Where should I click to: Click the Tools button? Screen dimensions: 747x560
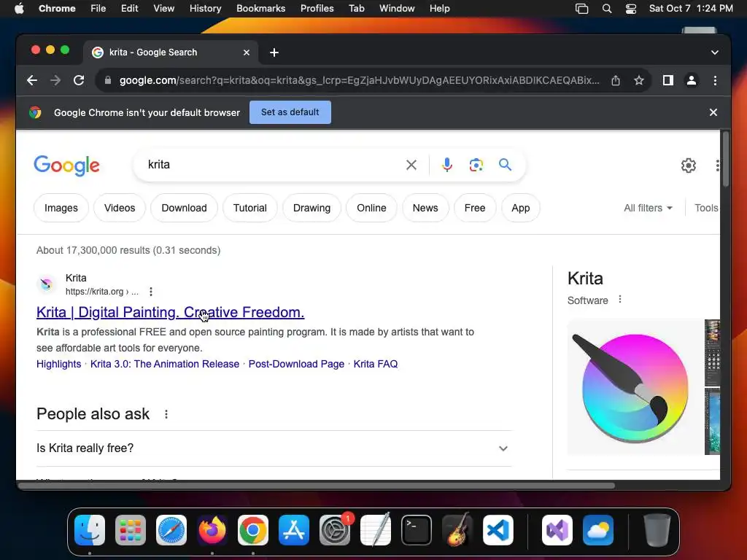[706, 208]
